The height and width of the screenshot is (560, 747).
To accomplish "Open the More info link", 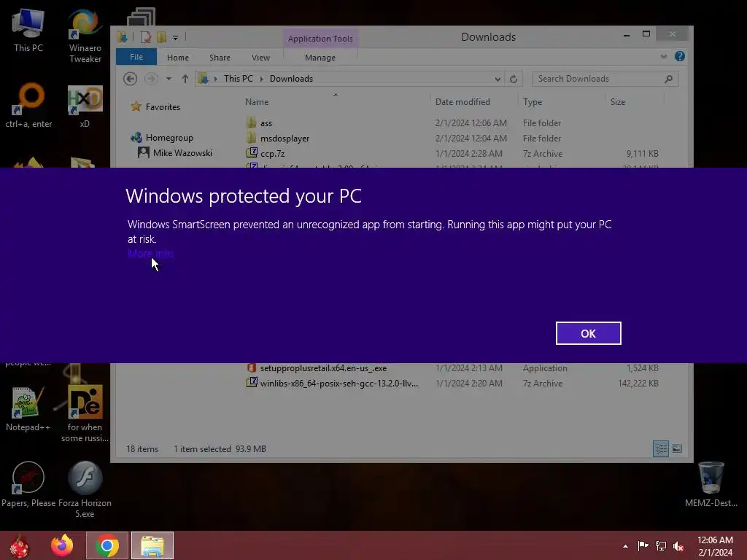I will point(150,253).
